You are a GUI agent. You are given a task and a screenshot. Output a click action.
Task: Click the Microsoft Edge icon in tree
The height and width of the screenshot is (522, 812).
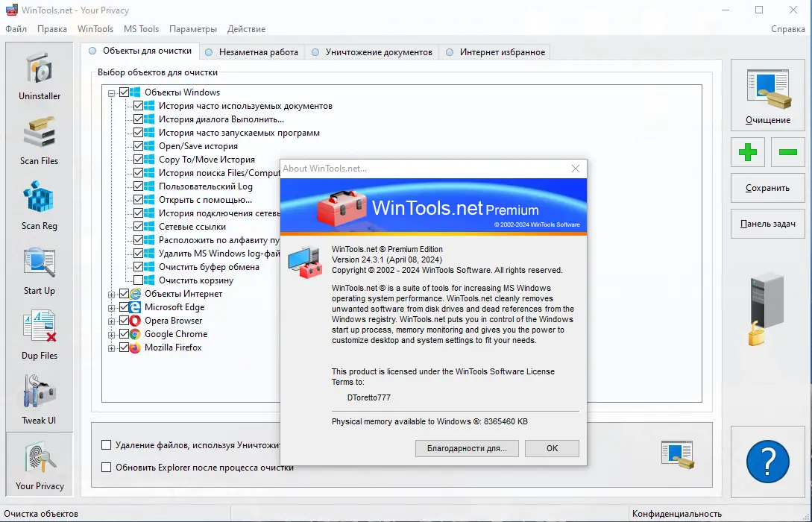135,307
